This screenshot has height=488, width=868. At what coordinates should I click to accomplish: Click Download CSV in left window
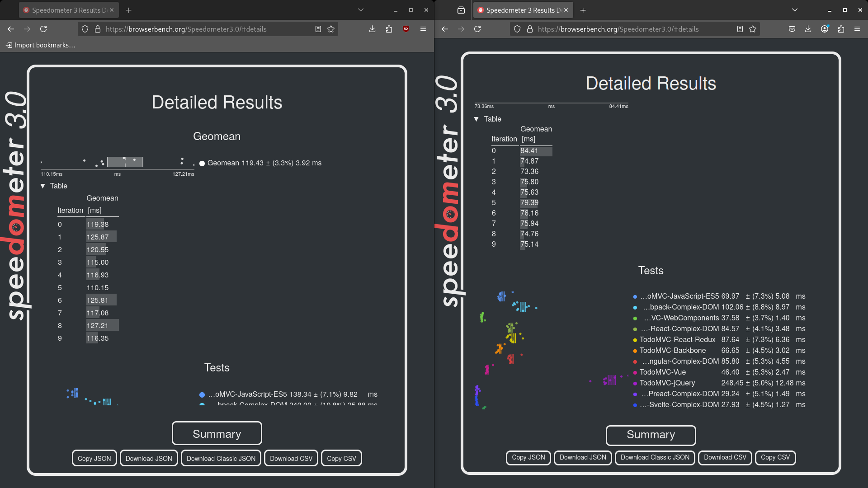(x=291, y=458)
